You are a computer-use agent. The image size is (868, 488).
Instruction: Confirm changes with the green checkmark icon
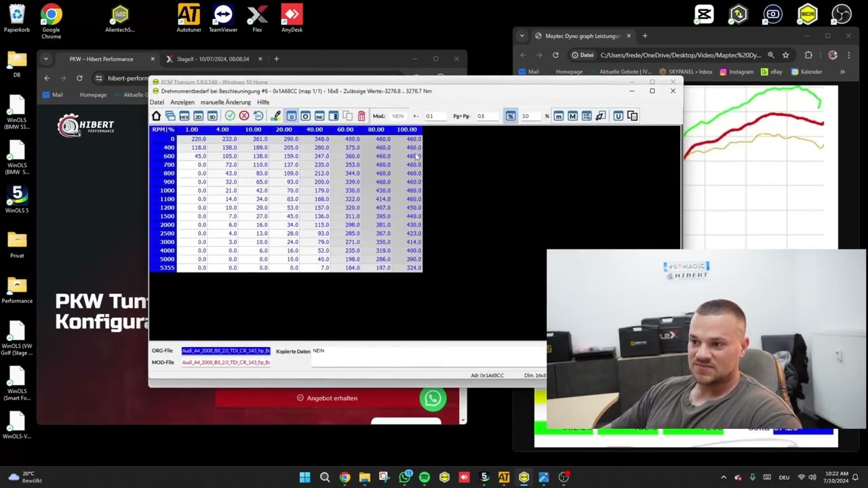coord(230,116)
